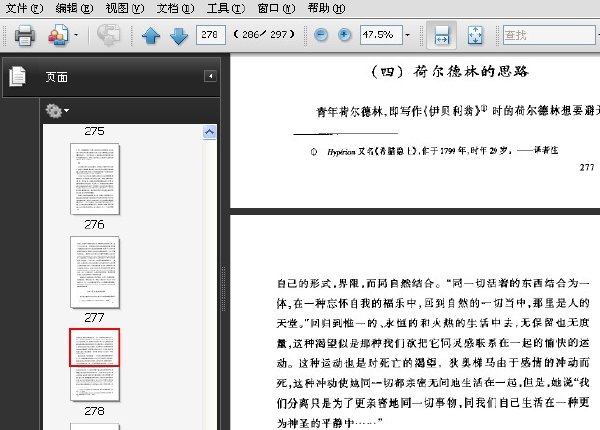The height and width of the screenshot is (430, 600).
Task: Open the 窗口 (Window) menu
Action: (276, 8)
